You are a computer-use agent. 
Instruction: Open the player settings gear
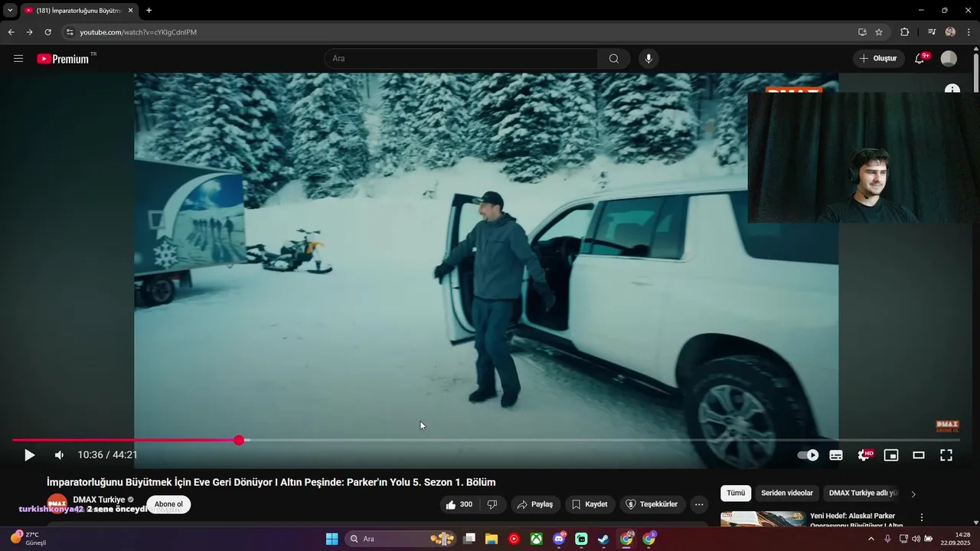[x=864, y=455]
